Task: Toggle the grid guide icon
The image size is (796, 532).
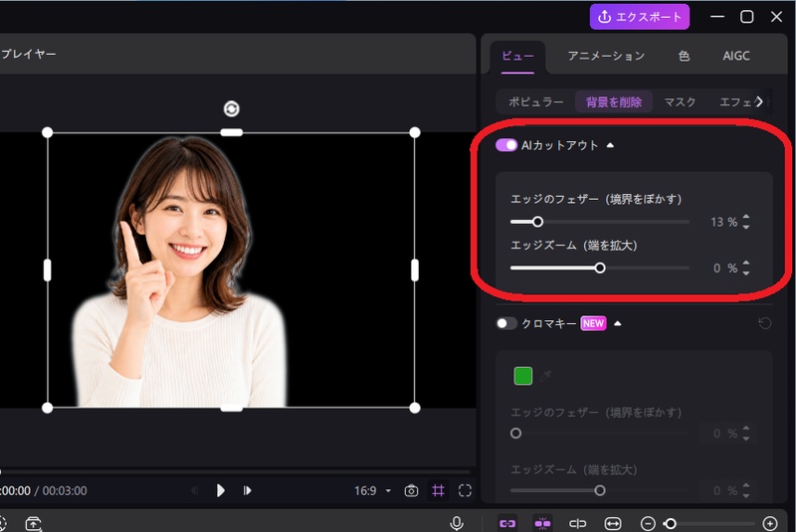Action: tap(438, 490)
